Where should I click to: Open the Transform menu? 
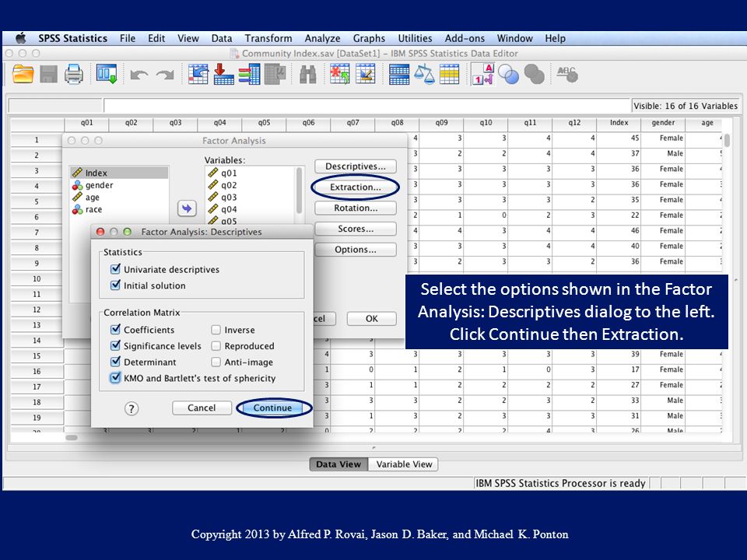pyautogui.click(x=268, y=38)
